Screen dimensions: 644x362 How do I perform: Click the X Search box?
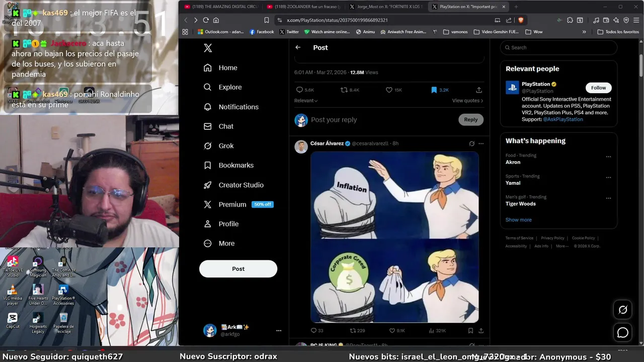[558, 47]
